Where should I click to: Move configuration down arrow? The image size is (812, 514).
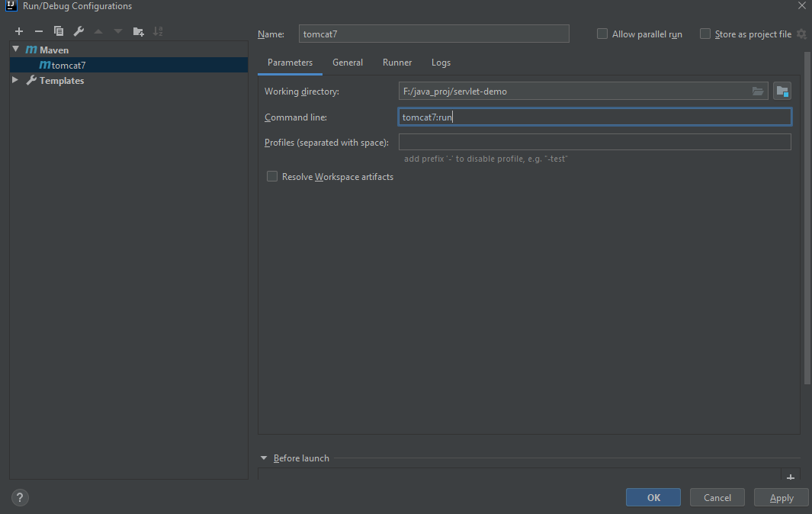(x=118, y=31)
